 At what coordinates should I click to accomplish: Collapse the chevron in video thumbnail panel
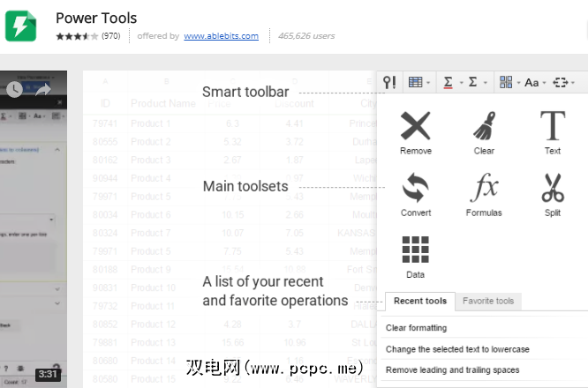tap(57, 149)
